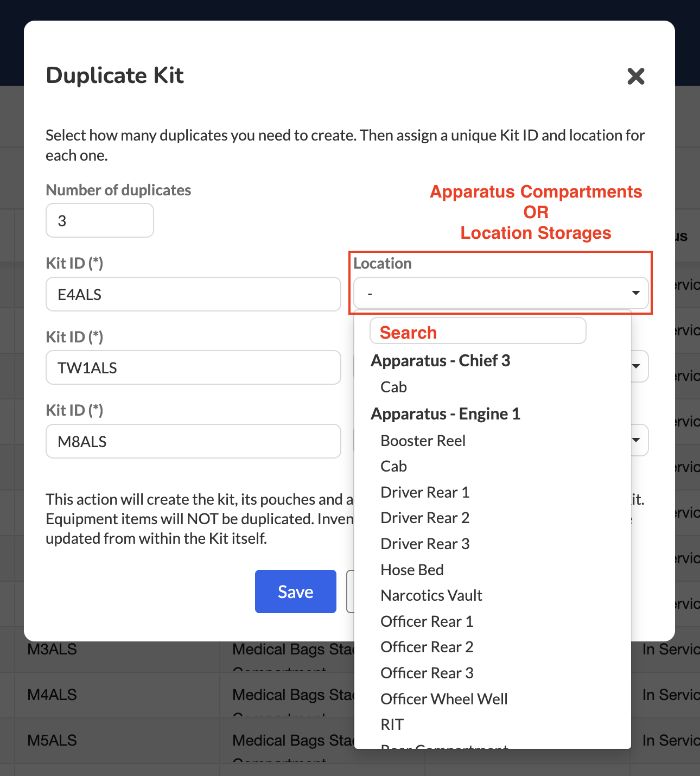The height and width of the screenshot is (776, 700).
Task: Click the Save button
Action: click(x=296, y=591)
